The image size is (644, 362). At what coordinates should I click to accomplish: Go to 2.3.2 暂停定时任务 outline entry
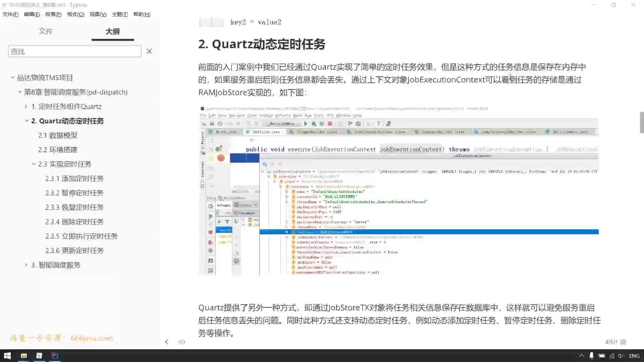point(74,193)
